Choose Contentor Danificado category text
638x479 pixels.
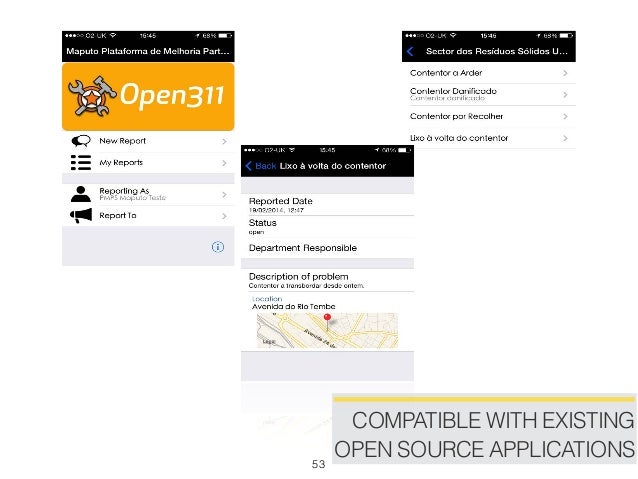pos(453,91)
